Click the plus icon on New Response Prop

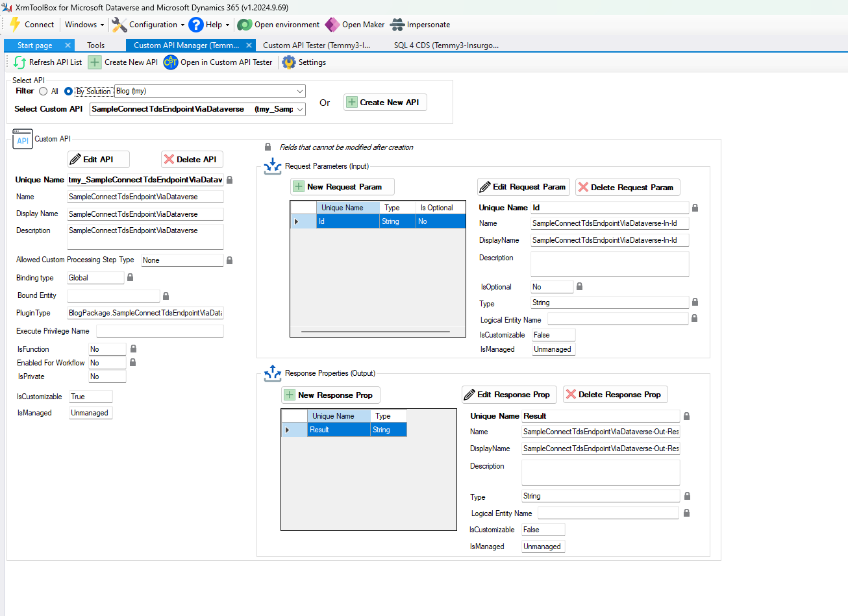point(290,395)
